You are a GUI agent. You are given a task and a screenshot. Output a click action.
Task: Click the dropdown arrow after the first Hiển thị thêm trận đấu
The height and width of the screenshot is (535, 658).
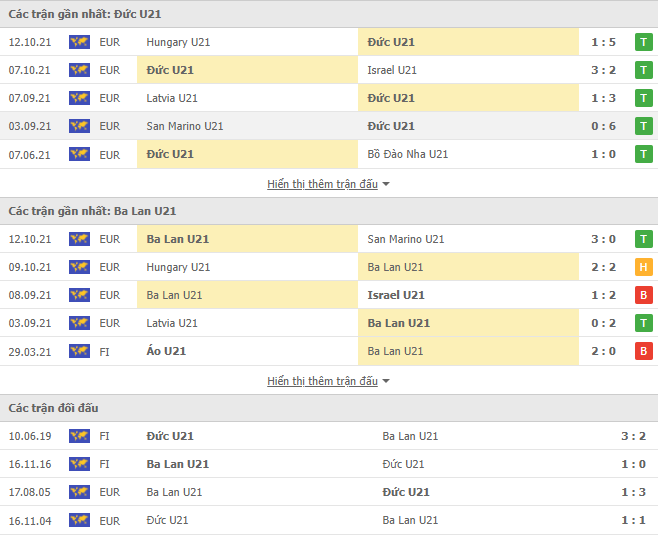coord(386,184)
